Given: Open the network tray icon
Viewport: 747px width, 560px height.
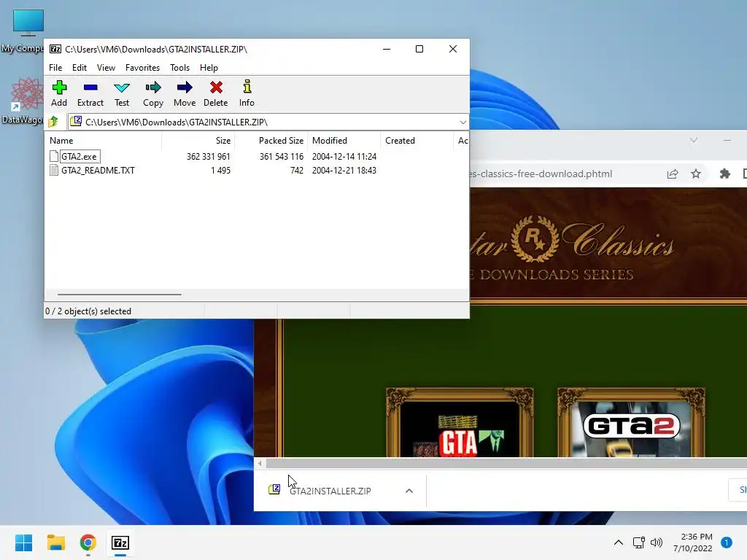Looking at the screenshot, I should [638, 542].
